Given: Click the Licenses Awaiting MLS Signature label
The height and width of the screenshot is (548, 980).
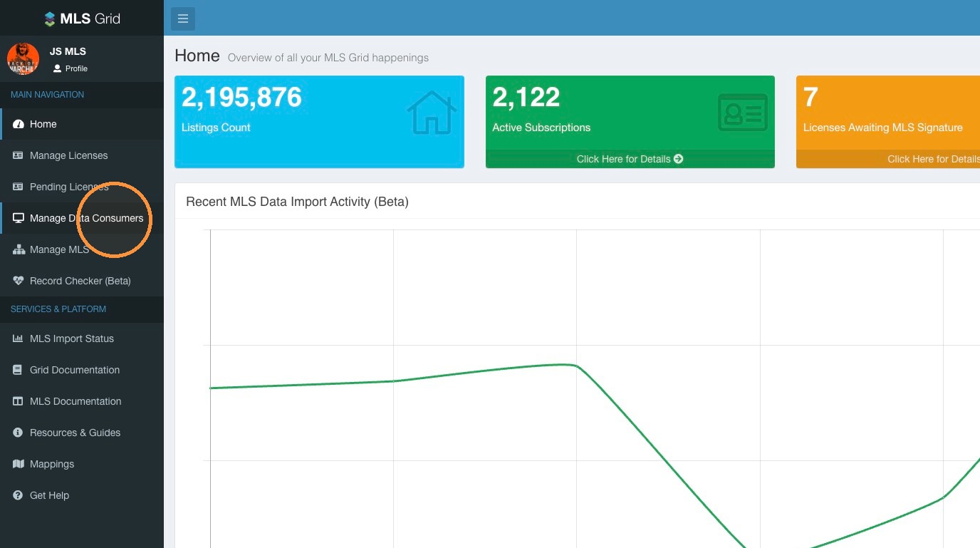Looking at the screenshot, I should click(x=883, y=128).
